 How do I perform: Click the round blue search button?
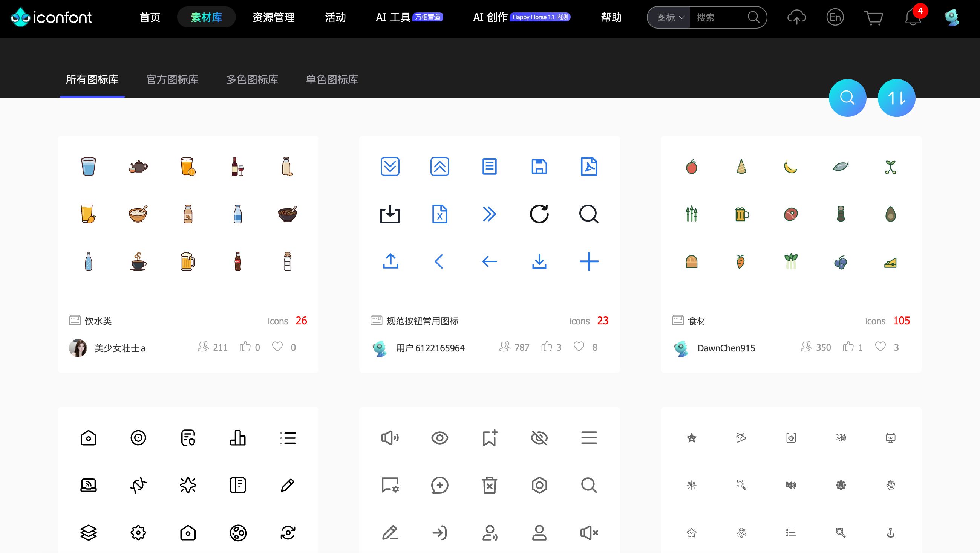(847, 98)
